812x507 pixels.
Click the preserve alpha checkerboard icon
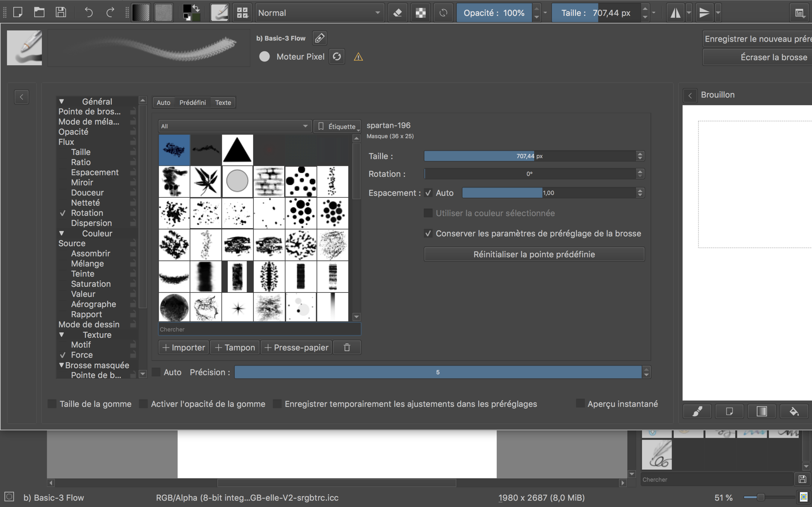click(420, 13)
